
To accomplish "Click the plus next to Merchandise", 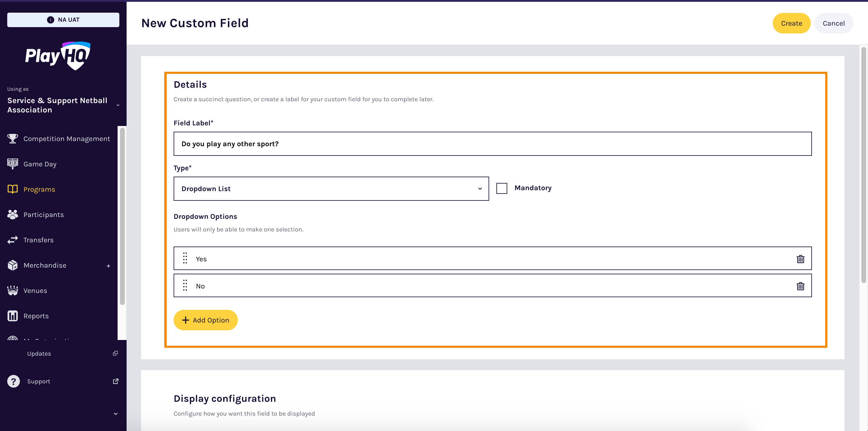I will (x=108, y=266).
